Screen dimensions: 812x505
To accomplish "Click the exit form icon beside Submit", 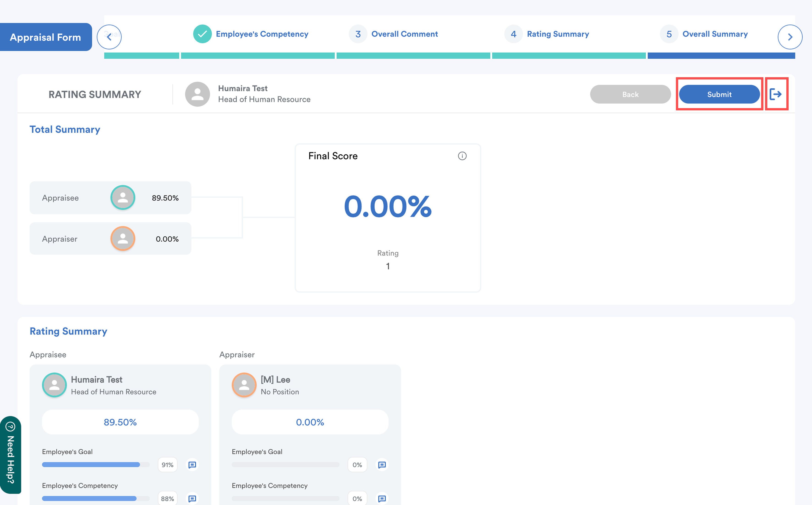I will (x=776, y=94).
